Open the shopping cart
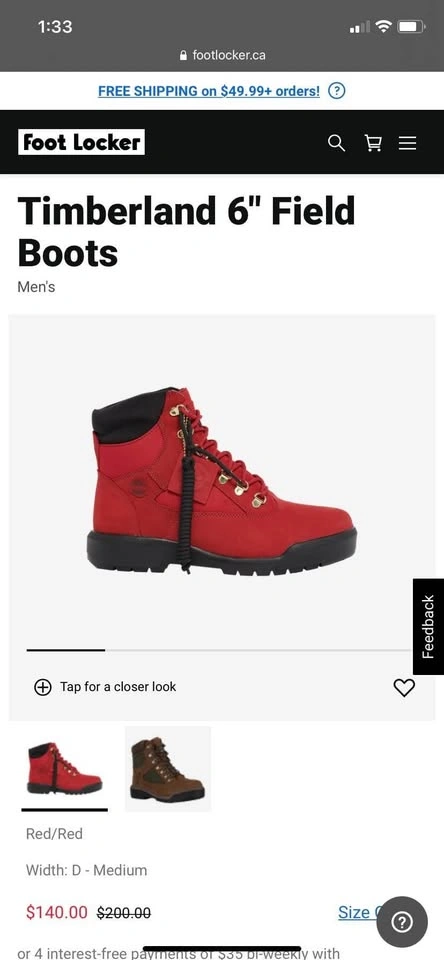This screenshot has width=444, height=960. [372, 143]
